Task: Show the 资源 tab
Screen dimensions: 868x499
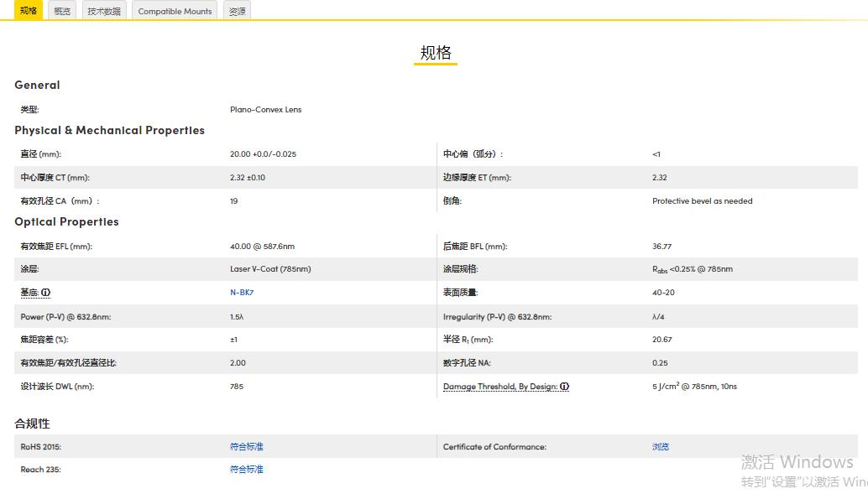Action: (x=238, y=11)
